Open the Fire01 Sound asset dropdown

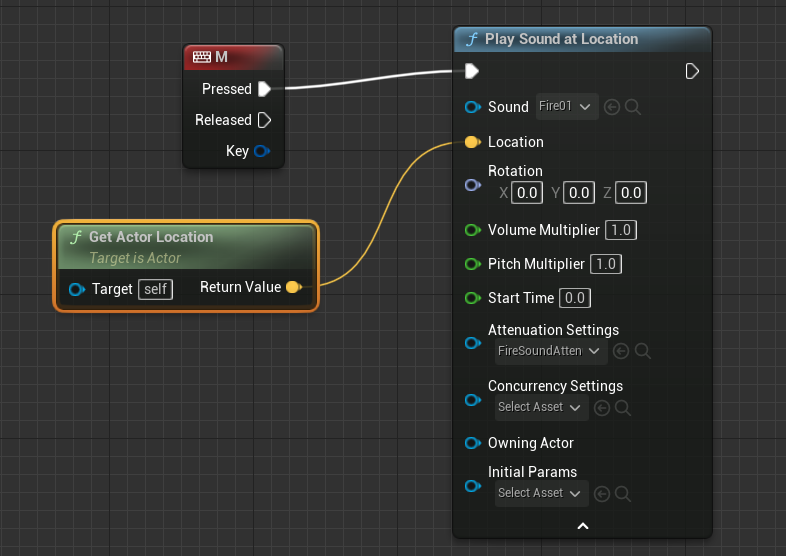click(567, 106)
